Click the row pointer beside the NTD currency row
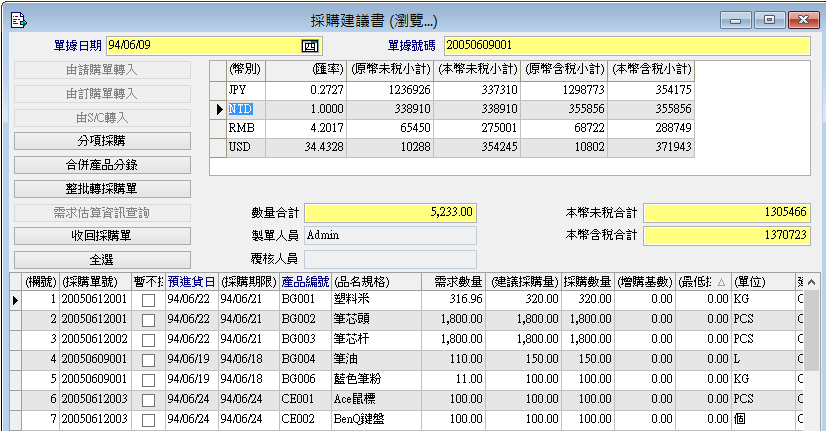The height and width of the screenshot is (431, 826). [219, 109]
